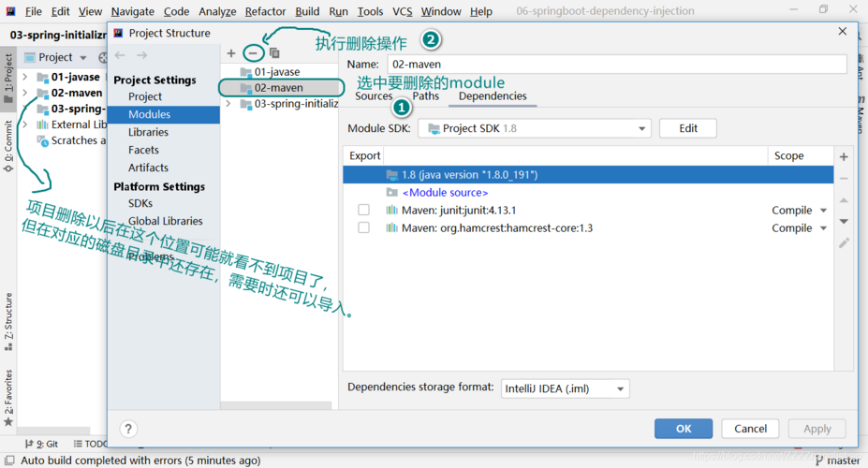The height and width of the screenshot is (468, 868).
Task: Open the Favorites side tool window
Action: click(8, 398)
